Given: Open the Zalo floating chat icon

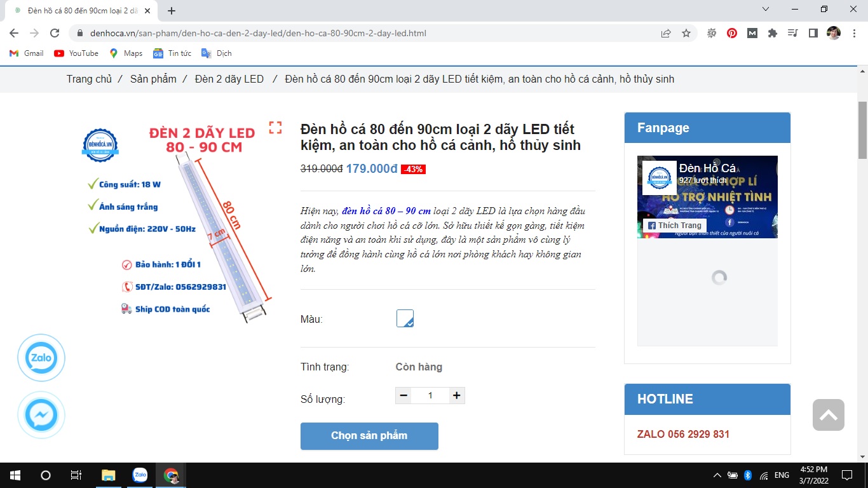Looking at the screenshot, I should 41,358.
